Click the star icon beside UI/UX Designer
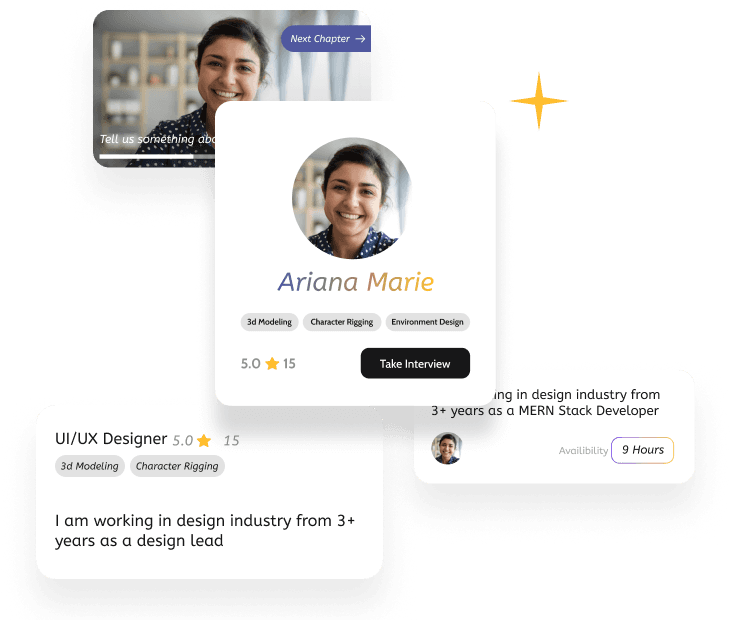Image resolution: width=731 pixels, height=620 pixels. pyautogui.click(x=204, y=441)
